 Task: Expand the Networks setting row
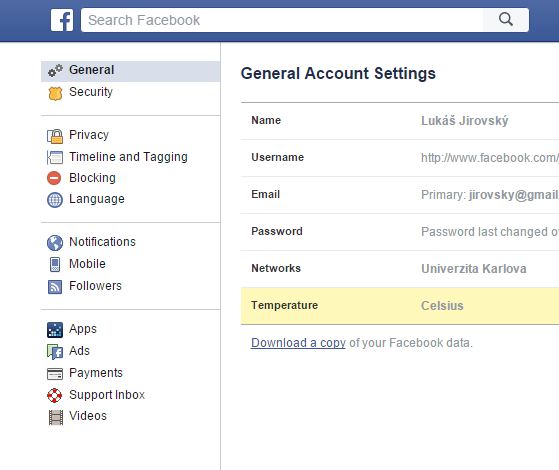coord(400,269)
